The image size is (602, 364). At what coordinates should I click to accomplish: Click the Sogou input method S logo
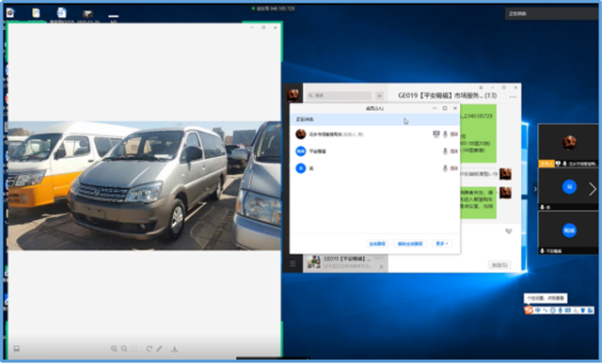[x=529, y=309]
